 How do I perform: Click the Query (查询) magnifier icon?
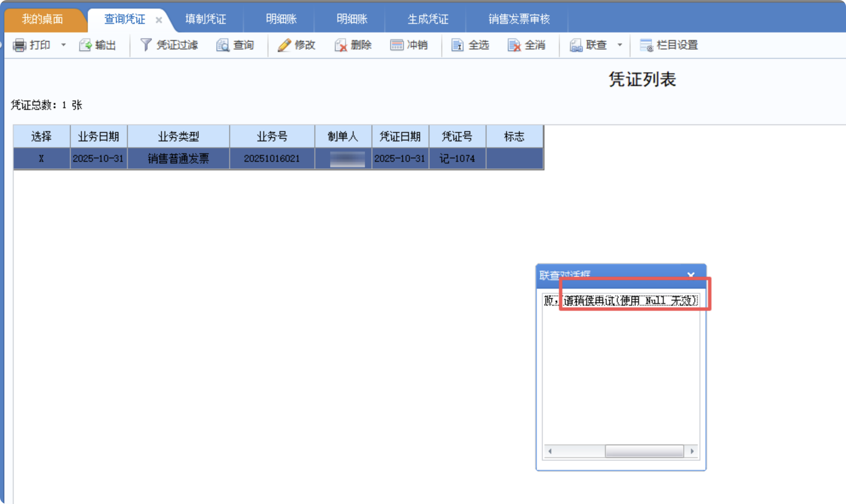pos(222,45)
